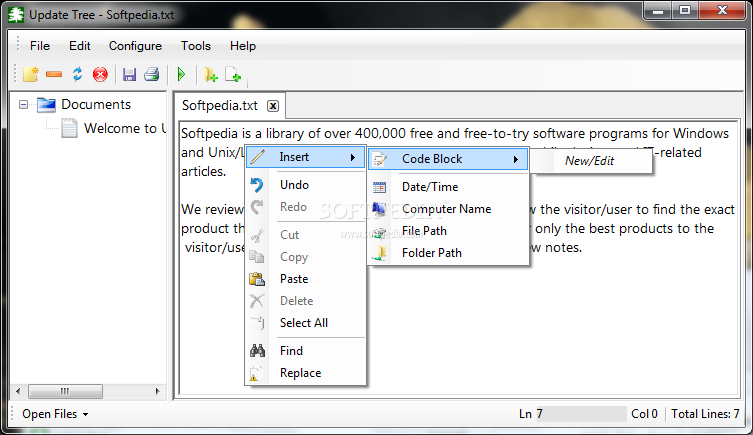Choose Cut in context menu

point(306,235)
